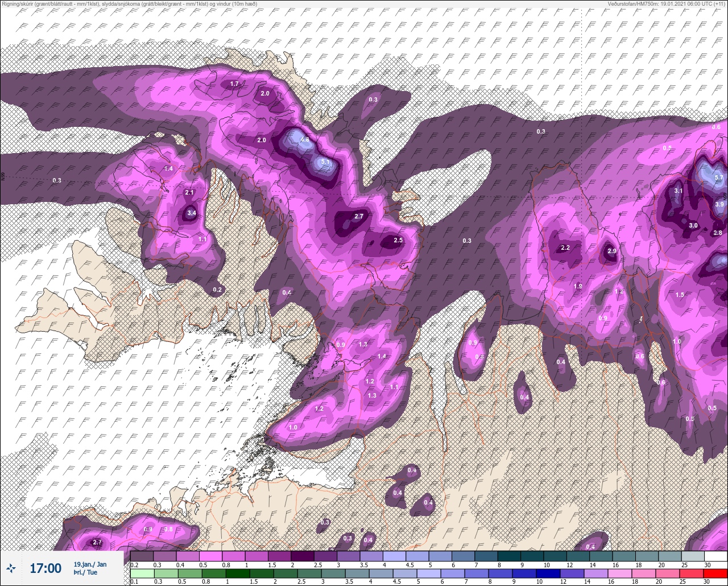The height and width of the screenshot is (586, 728).
Task: Click the 3.0 precipitation value on the map
Action: pos(693,225)
